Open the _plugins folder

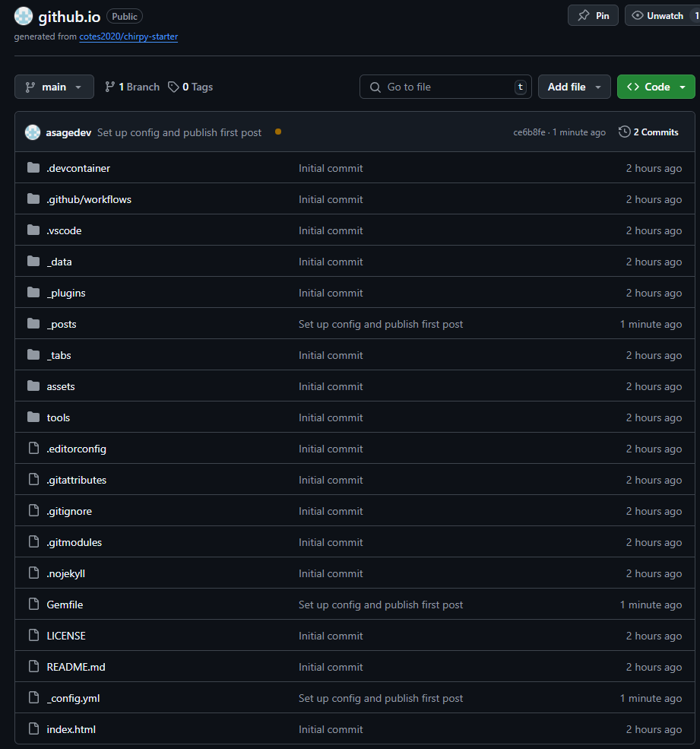66,293
